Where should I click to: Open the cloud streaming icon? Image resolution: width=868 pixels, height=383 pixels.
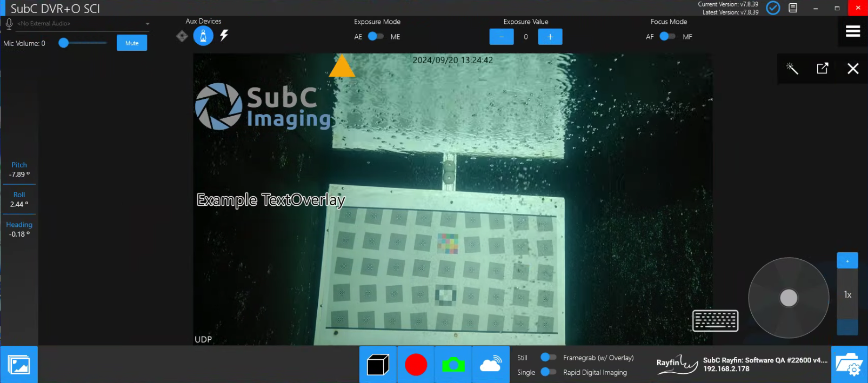click(490, 365)
